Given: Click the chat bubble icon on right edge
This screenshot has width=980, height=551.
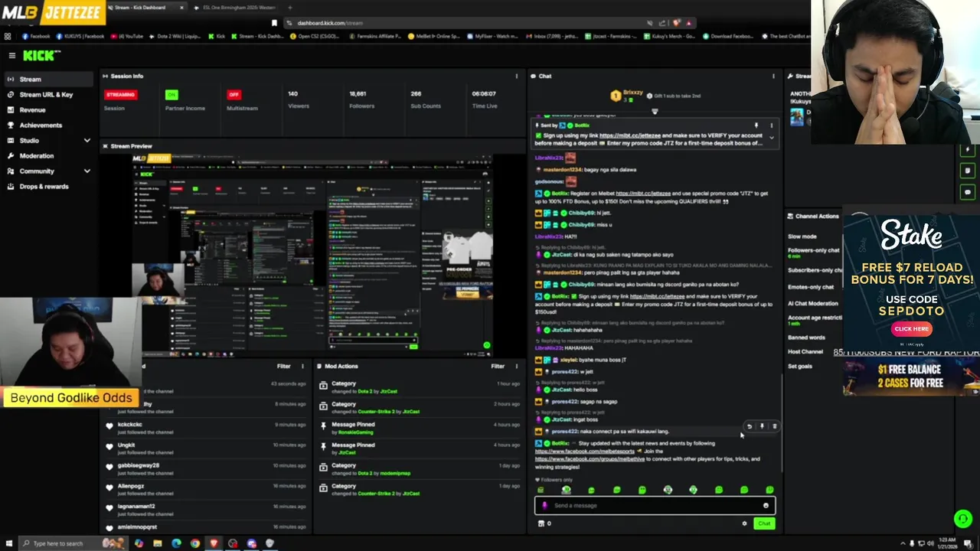Looking at the screenshot, I should pos(968,192).
